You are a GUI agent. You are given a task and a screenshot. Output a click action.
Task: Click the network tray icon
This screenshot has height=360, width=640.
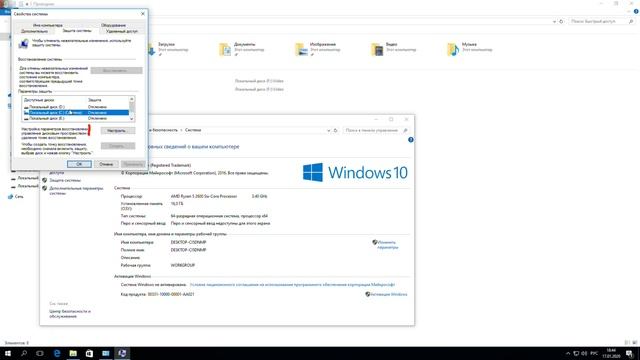tap(576, 353)
